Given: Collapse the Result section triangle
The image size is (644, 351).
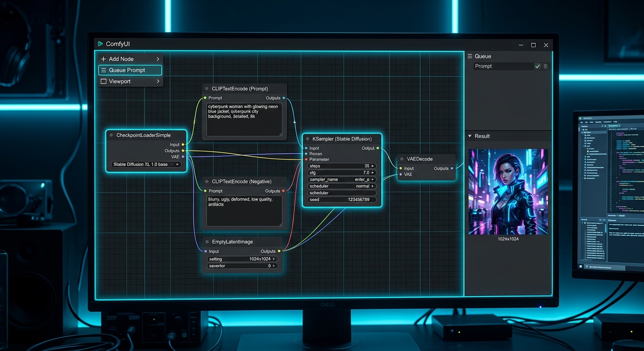Looking at the screenshot, I should 469,136.
